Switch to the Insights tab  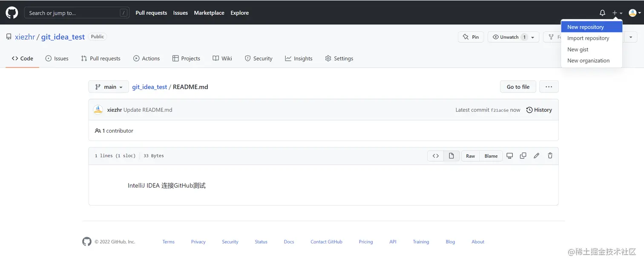[x=299, y=58]
